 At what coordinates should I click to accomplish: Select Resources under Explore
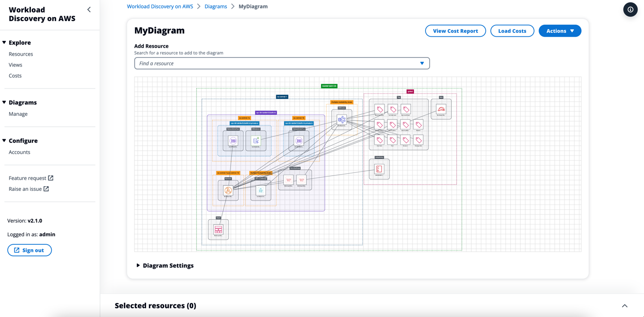21,54
